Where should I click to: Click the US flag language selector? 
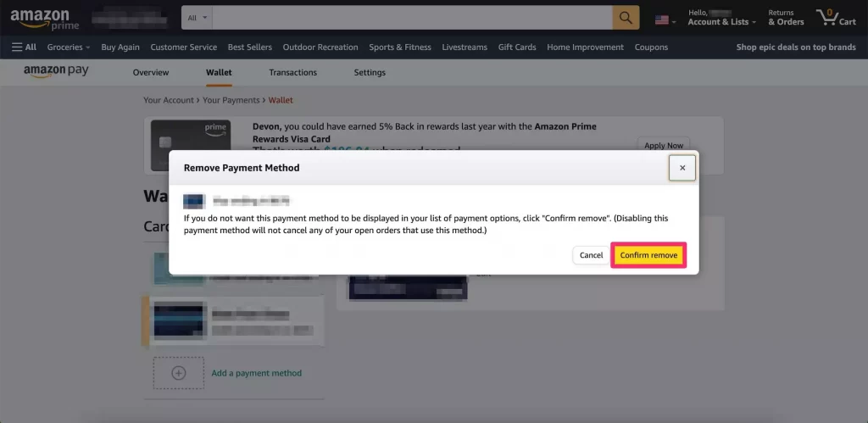664,19
